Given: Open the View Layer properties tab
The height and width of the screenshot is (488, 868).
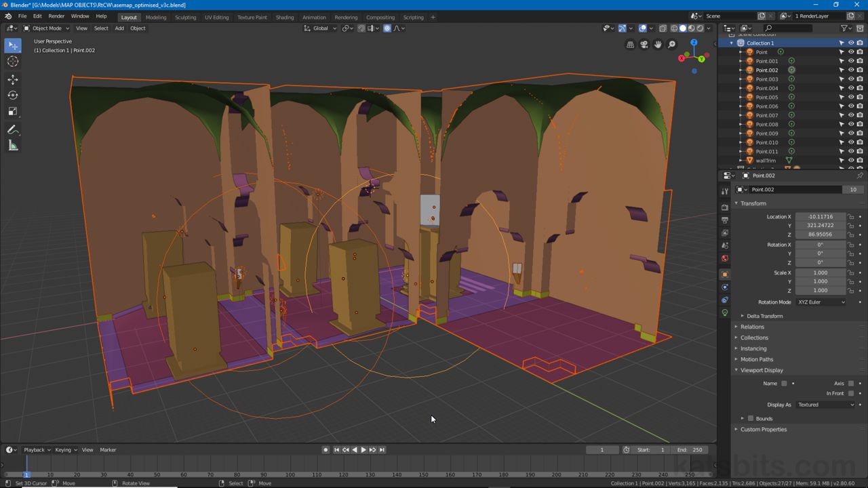Looking at the screenshot, I should click(x=725, y=233).
